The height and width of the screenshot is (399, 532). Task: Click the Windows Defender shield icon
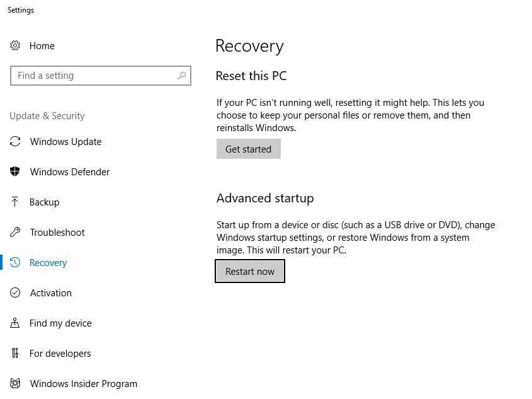[15, 172]
